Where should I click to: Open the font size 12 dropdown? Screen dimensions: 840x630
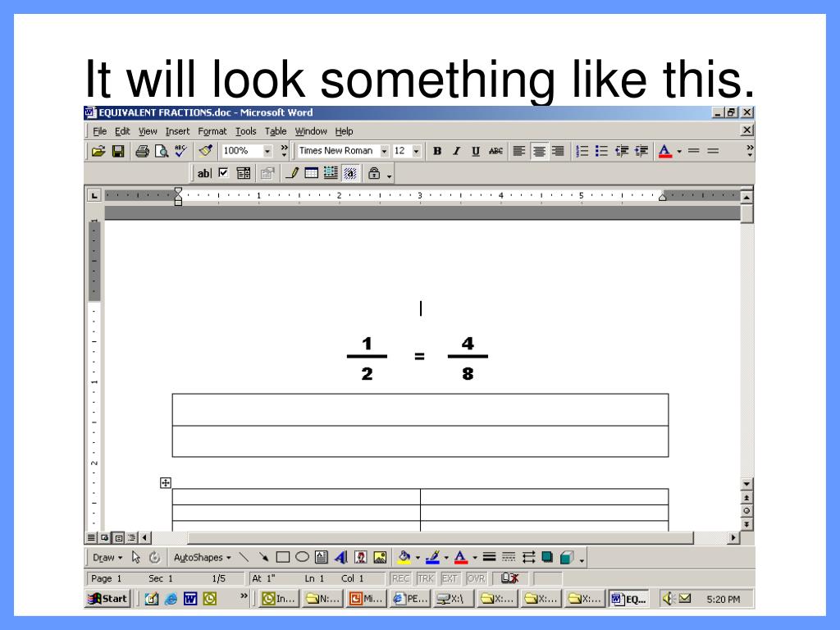click(x=416, y=151)
